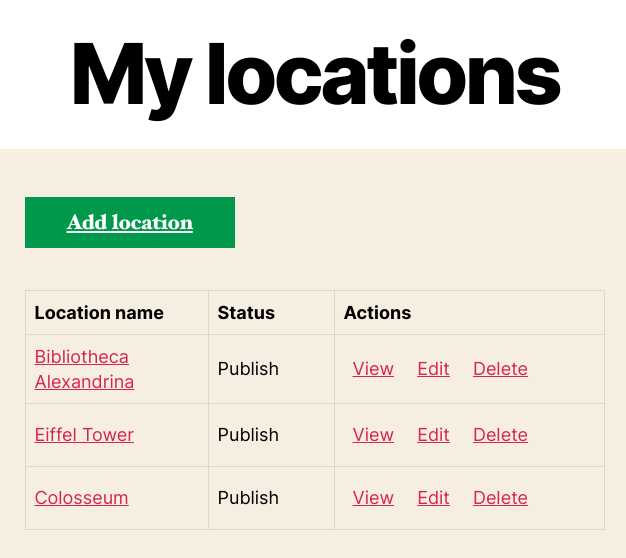View the Bibliotheca Alexandrina location

[373, 369]
